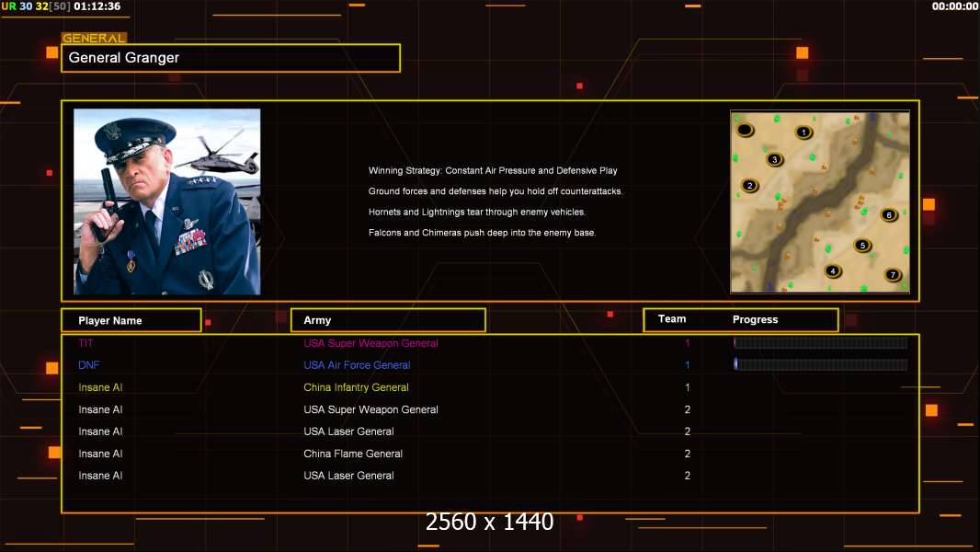Click USA Air Force General army

[x=357, y=365]
